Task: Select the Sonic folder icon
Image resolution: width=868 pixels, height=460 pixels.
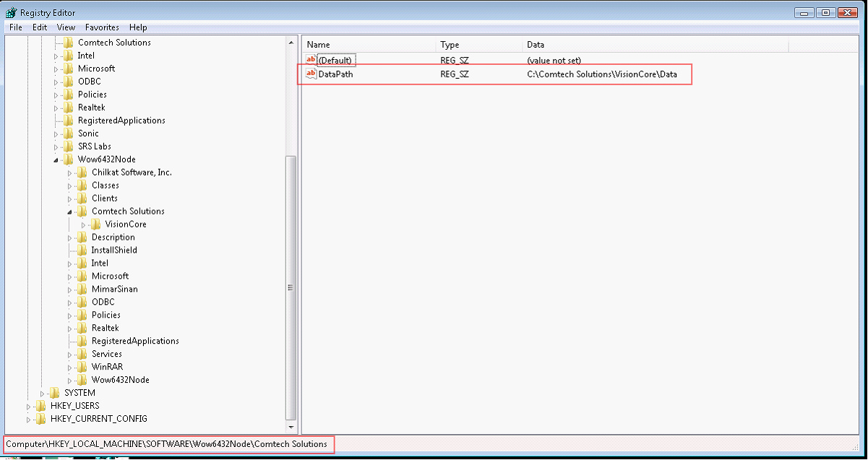Action: [69, 134]
